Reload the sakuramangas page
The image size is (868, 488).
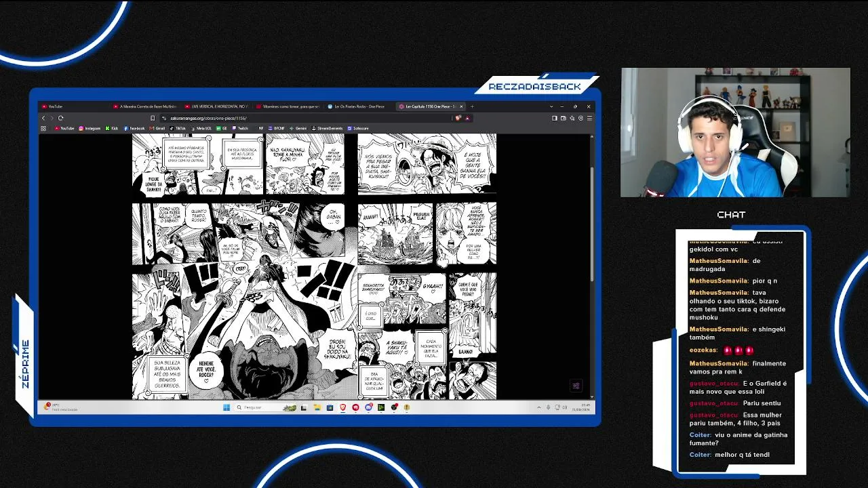(60, 118)
